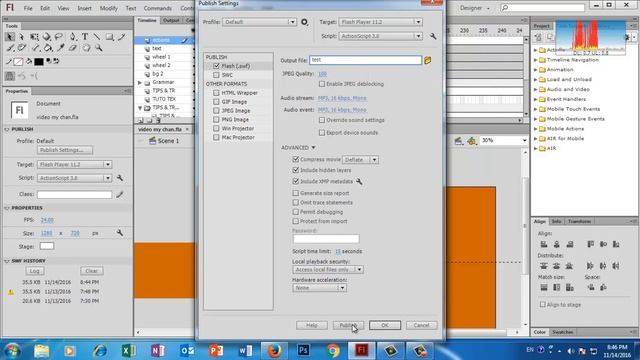Check Align to stage option
The image size is (640, 360).
tap(542, 304)
